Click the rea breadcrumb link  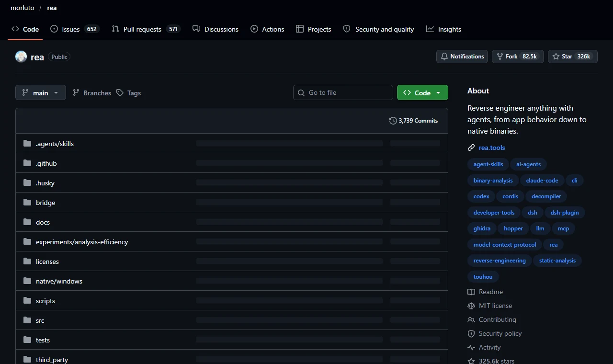pyautogui.click(x=52, y=8)
